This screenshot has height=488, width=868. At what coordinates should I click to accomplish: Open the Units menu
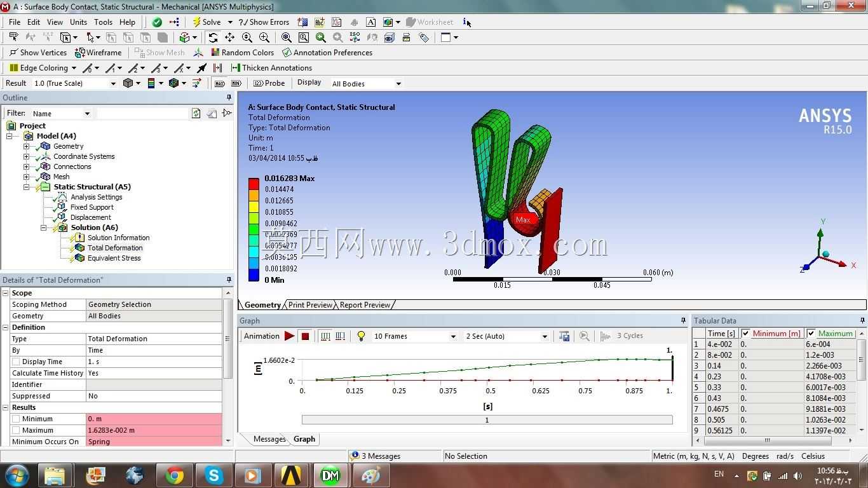(79, 22)
